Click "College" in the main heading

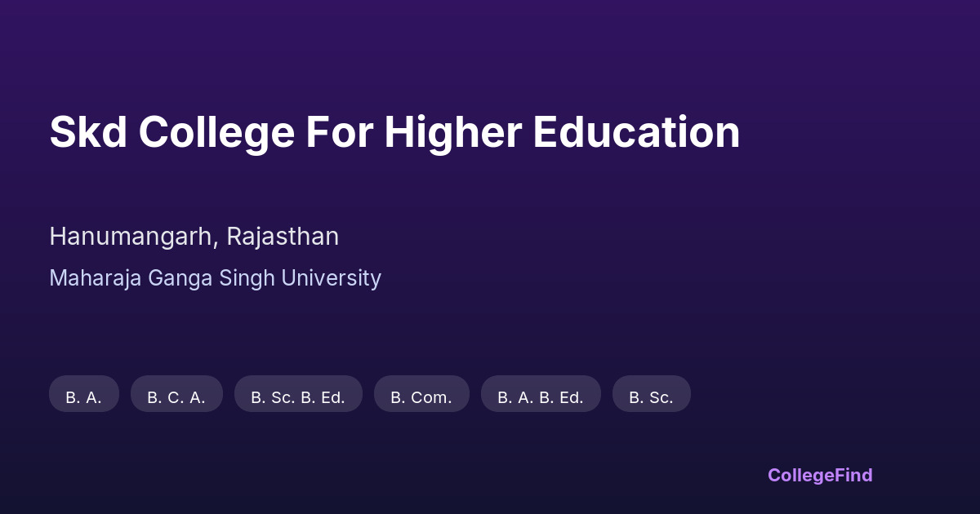click(x=216, y=132)
